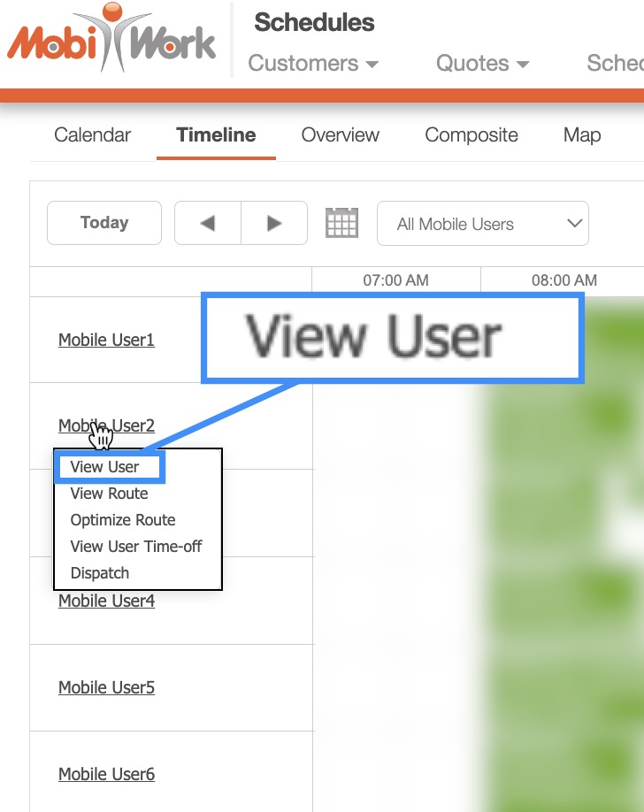The image size is (644, 812).
Task: Open the Map tab
Action: [x=581, y=135]
